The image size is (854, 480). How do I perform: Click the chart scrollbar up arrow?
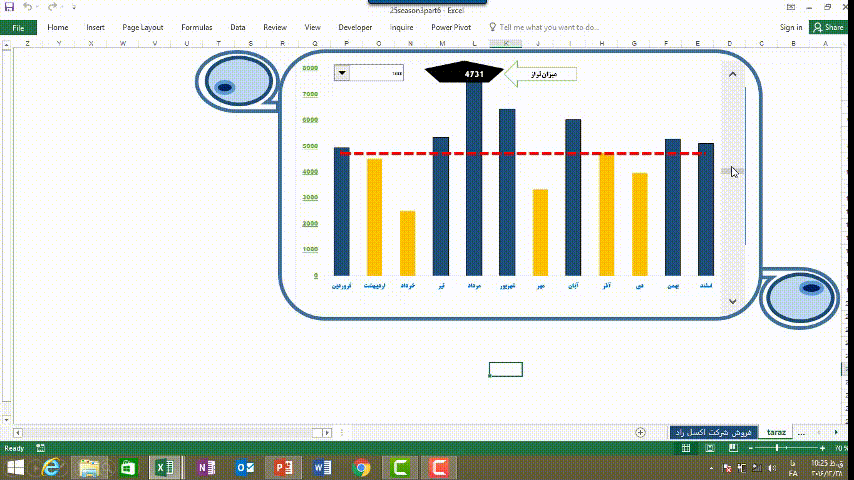(732, 74)
